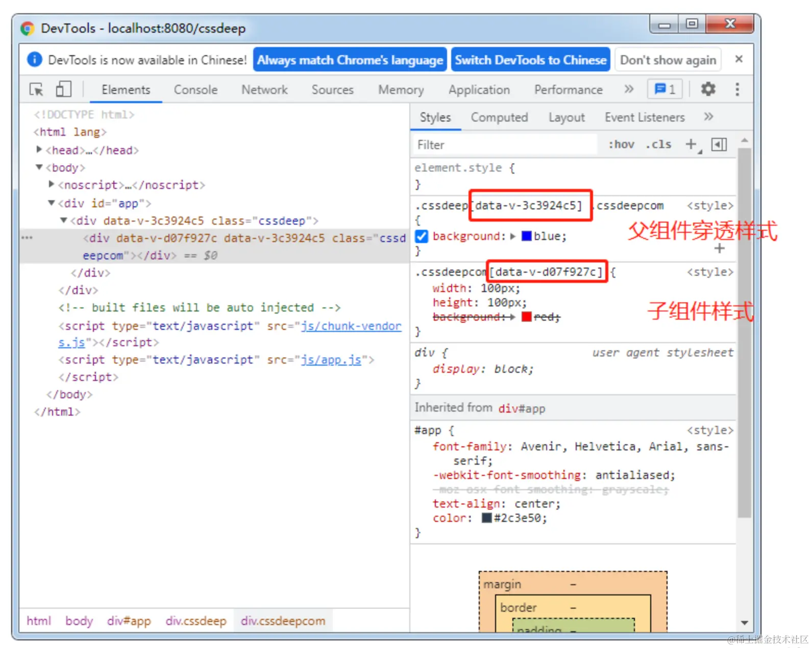This screenshot has height=648, width=812.
Task: Select div.cssdeep in the breadcrumb bar
Action: pos(196,621)
